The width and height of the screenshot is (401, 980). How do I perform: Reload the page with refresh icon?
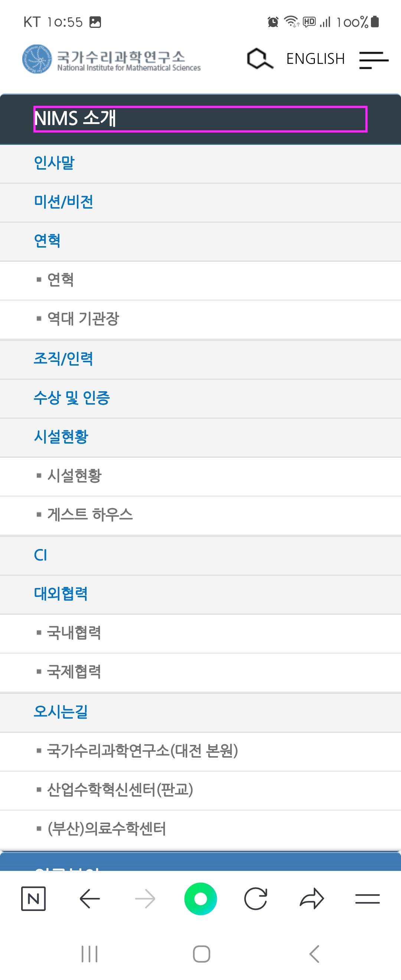pos(256,899)
